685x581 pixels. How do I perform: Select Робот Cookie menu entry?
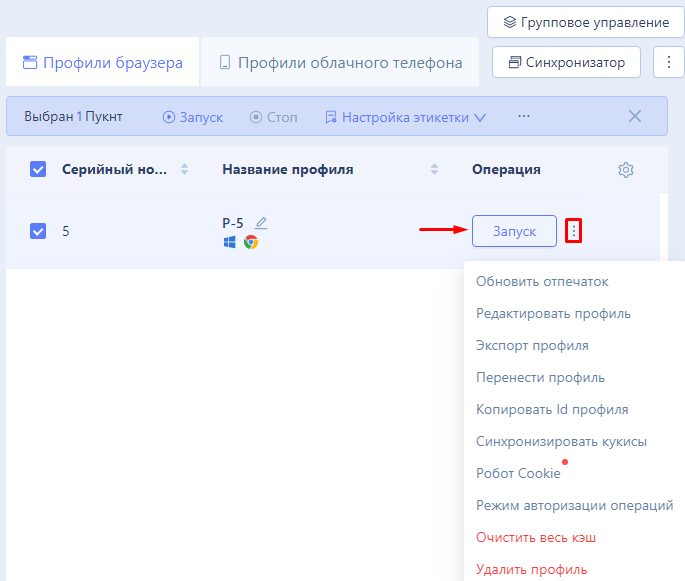point(518,474)
